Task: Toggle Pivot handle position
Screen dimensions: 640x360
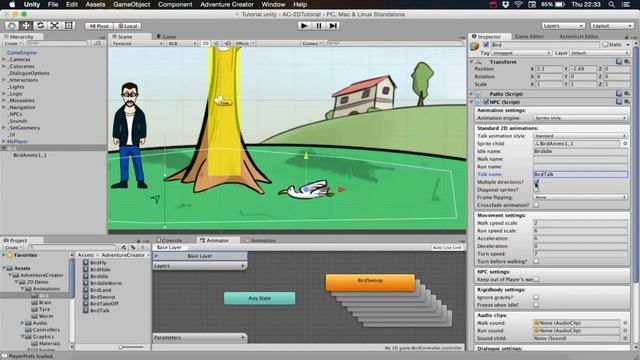Action: click(x=99, y=26)
